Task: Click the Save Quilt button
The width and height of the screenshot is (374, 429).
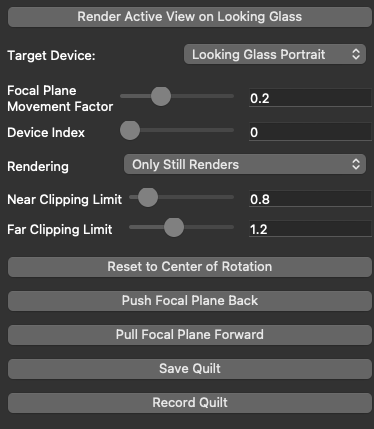Action: point(190,369)
